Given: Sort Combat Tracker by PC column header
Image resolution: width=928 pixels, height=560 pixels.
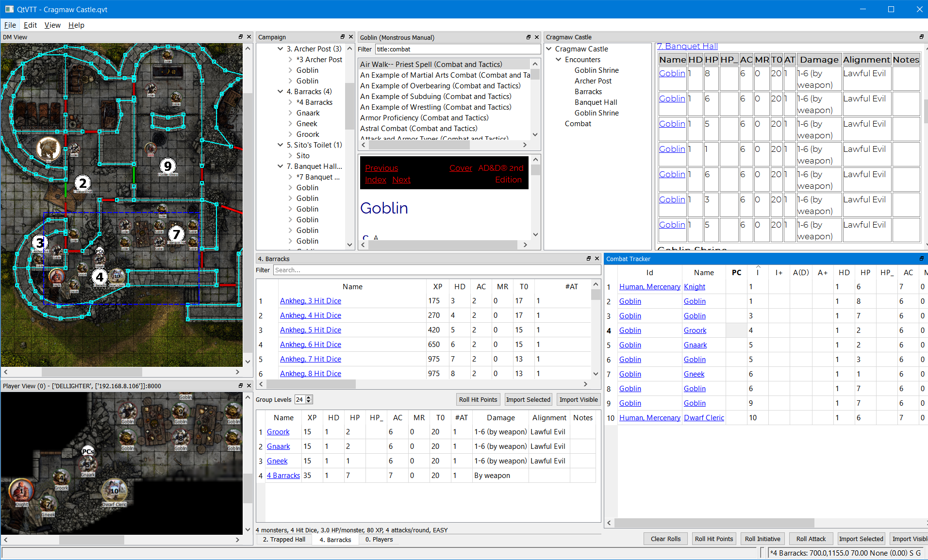Looking at the screenshot, I should click(736, 272).
